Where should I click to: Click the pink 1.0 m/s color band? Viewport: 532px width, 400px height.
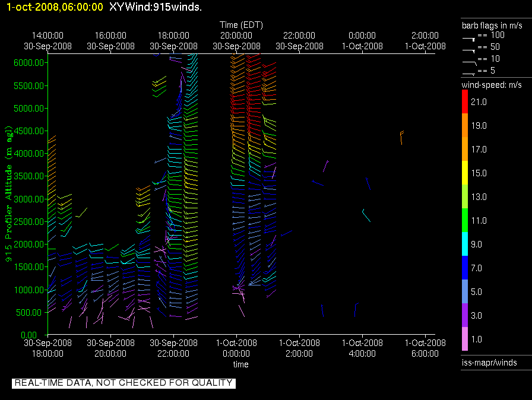pos(465,339)
